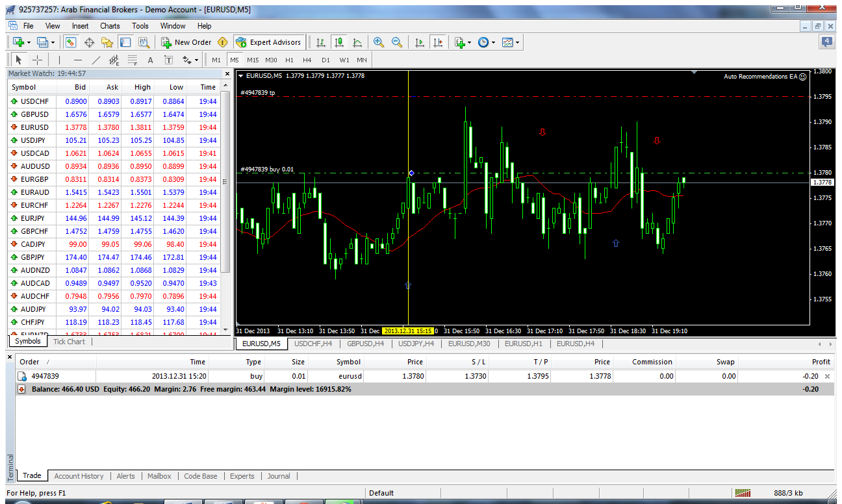
Task: Toggle the Chart Shift icon
Action: [x=438, y=42]
